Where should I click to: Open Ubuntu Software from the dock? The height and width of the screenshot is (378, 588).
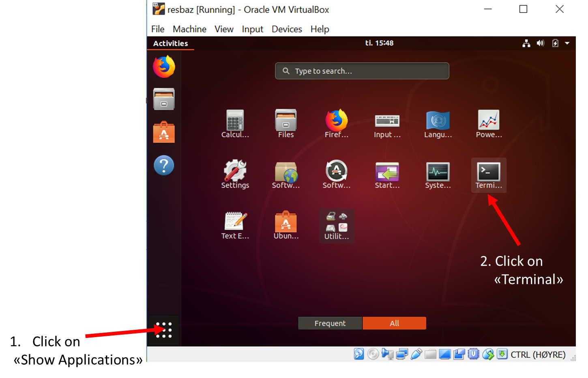pos(164,132)
